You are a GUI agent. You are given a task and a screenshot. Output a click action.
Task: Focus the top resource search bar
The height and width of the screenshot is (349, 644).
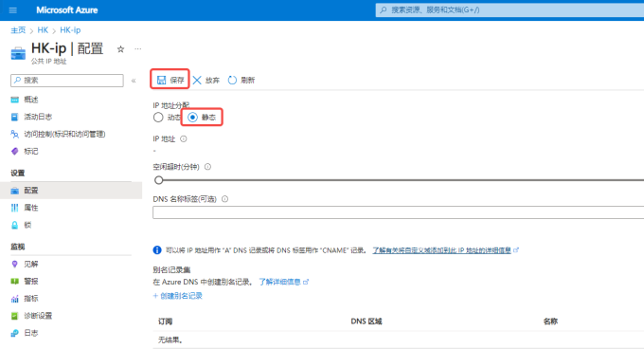[510, 9]
